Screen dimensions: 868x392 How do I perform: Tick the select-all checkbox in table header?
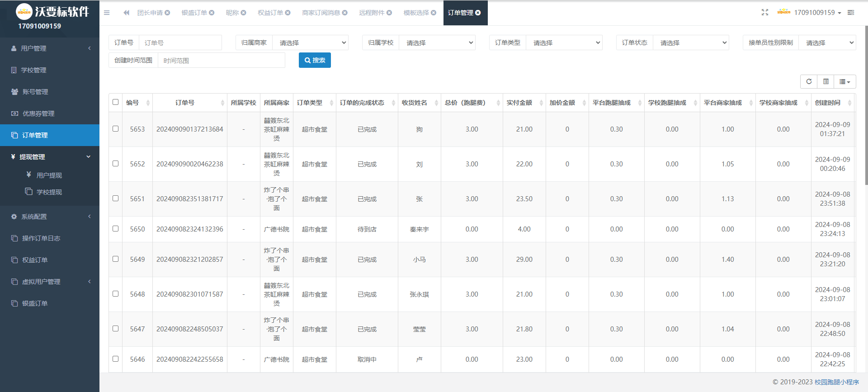click(115, 102)
